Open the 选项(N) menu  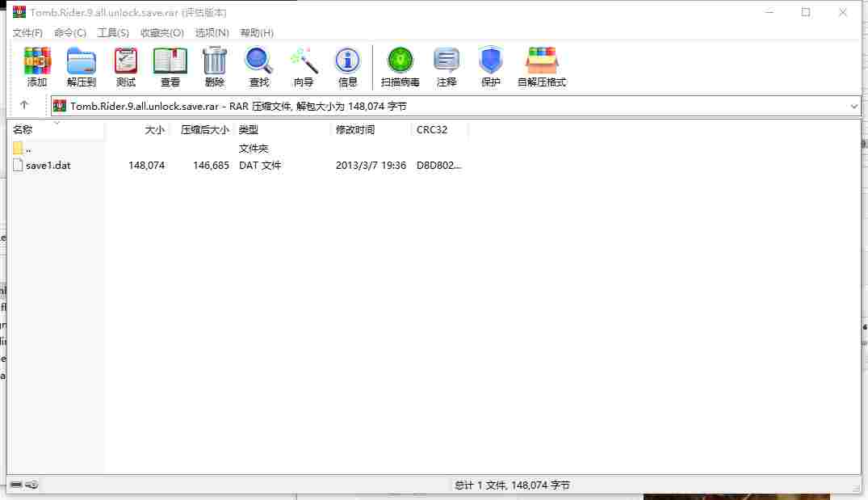point(212,32)
